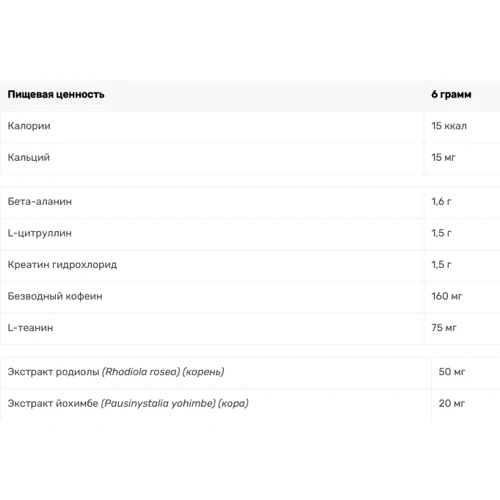Select the L-цитруллин '1,5 г' value
This screenshot has width=500, height=500.
[x=441, y=233]
